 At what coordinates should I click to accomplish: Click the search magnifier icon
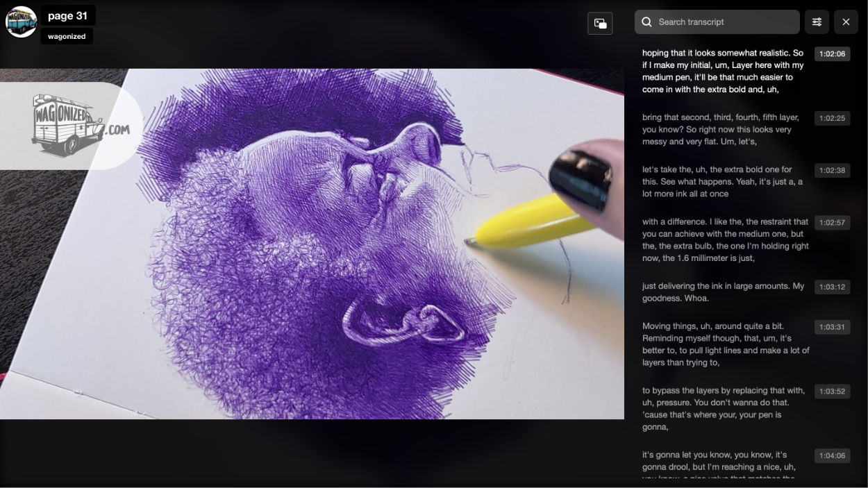click(x=646, y=22)
